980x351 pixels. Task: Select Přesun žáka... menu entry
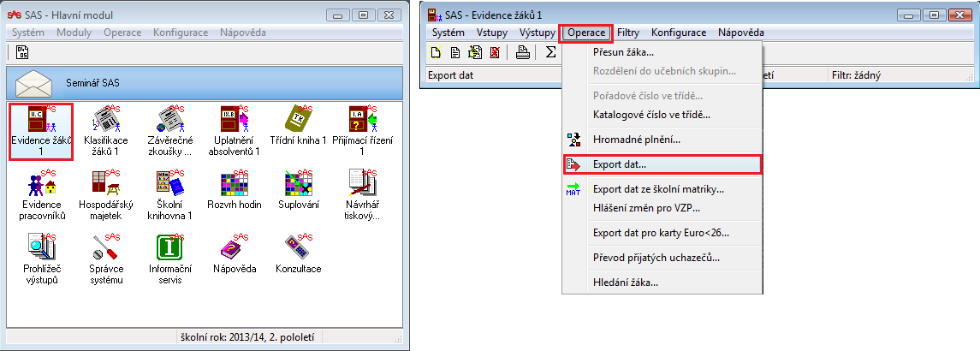(662, 52)
